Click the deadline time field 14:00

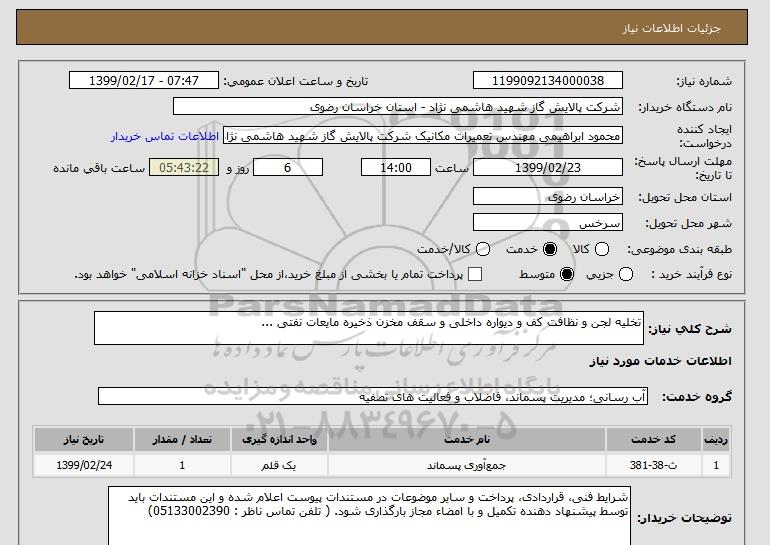(x=396, y=167)
